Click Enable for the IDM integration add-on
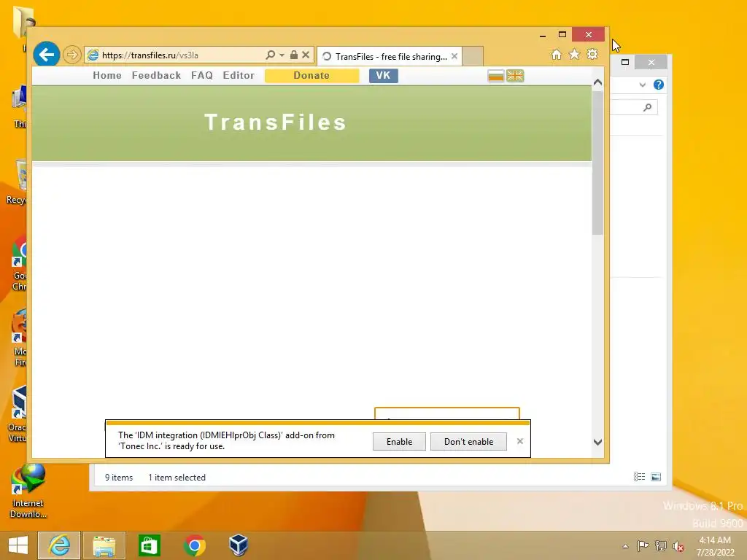The width and height of the screenshot is (747, 560). [399, 441]
